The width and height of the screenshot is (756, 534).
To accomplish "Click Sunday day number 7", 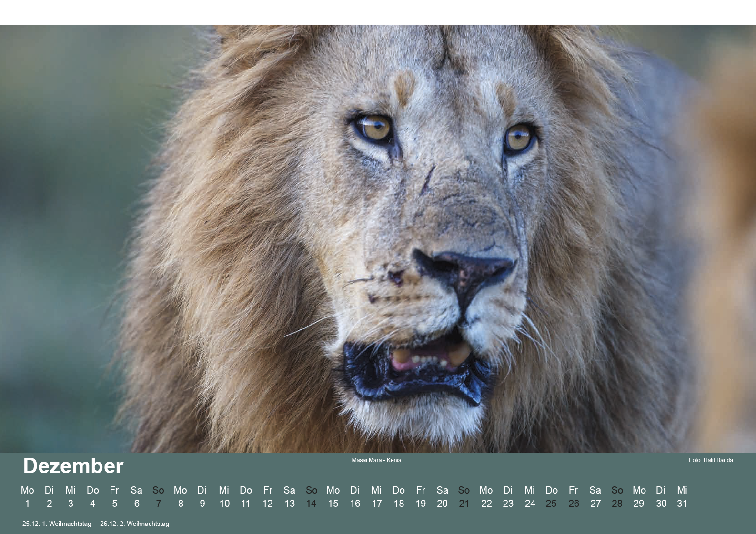I will 158,504.
